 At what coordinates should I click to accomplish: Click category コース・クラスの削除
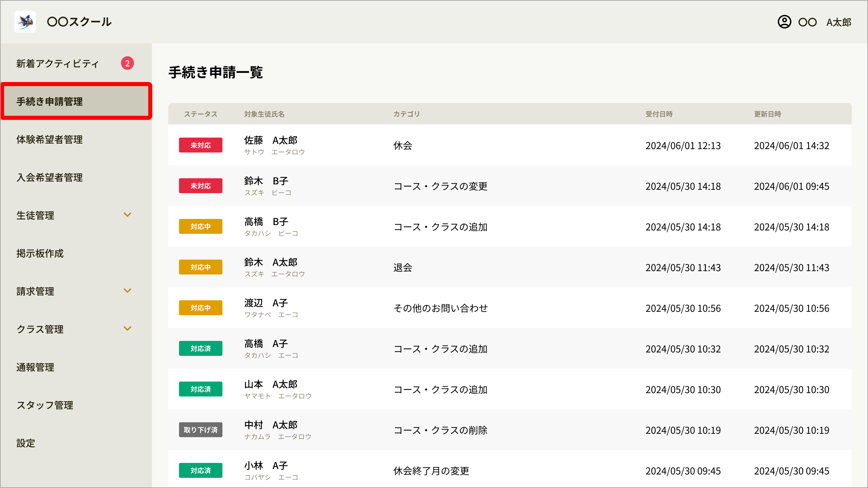(440, 430)
